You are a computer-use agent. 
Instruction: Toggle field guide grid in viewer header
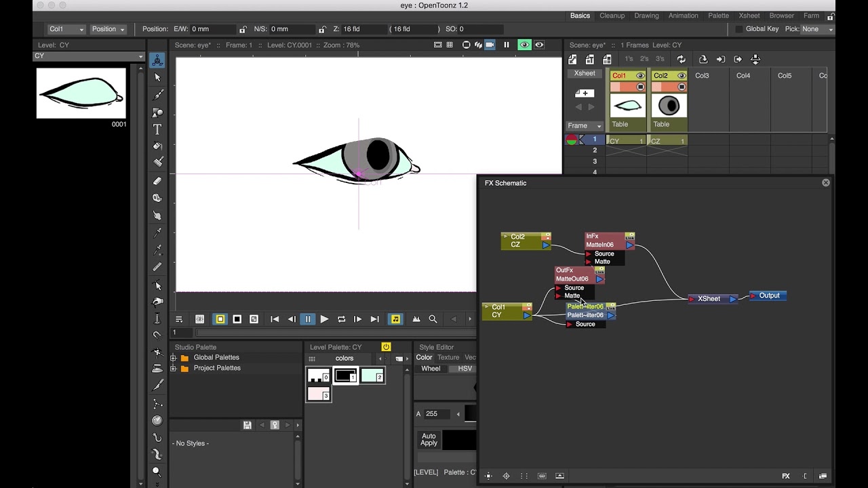coord(449,45)
